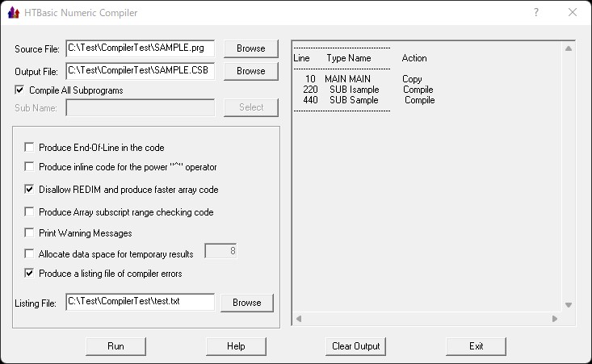
Task: Click the Exit button
Action: click(x=476, y=346)
